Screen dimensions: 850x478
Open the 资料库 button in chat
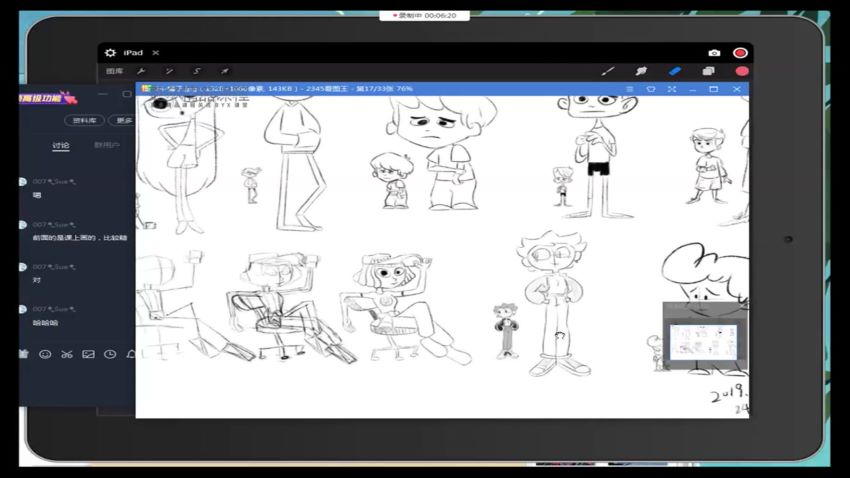(85, 120)
